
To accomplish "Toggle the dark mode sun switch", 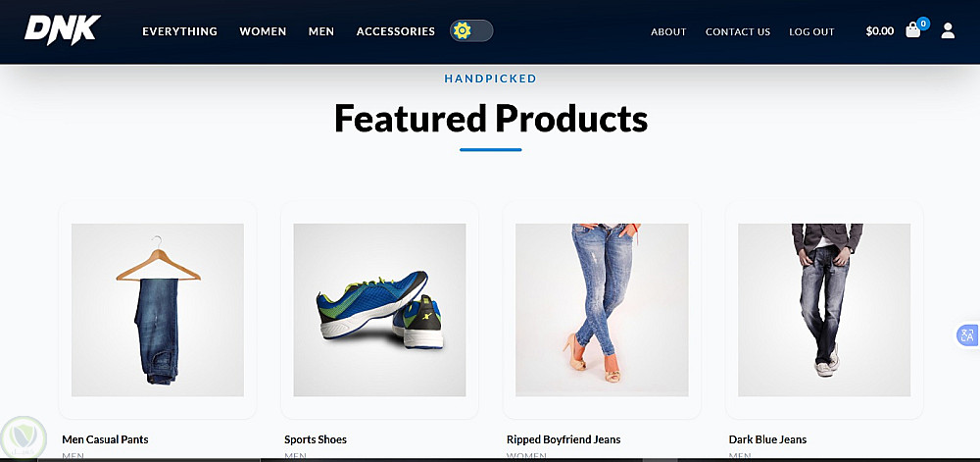I will click(x=471, y=30).
